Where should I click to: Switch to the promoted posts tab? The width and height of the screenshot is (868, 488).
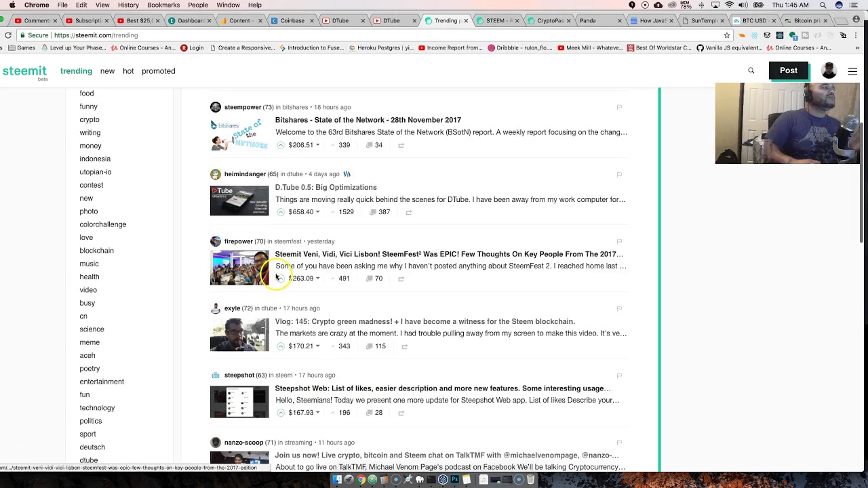pos(158,71)
